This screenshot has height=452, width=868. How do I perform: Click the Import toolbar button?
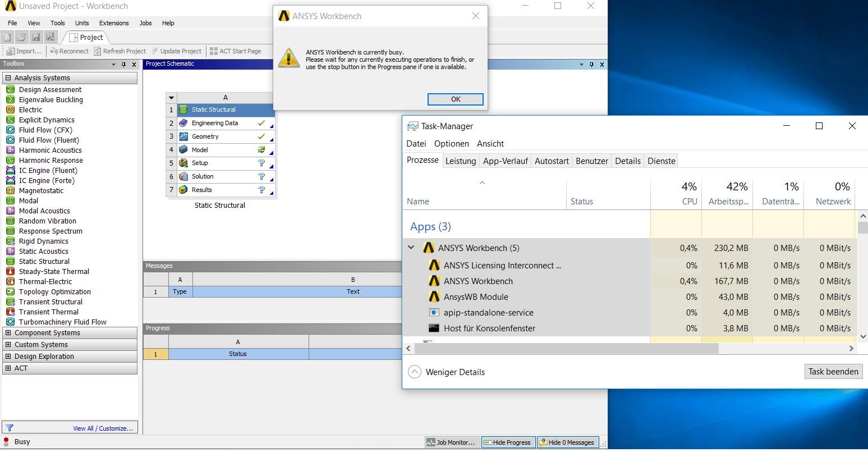(24, 51)
